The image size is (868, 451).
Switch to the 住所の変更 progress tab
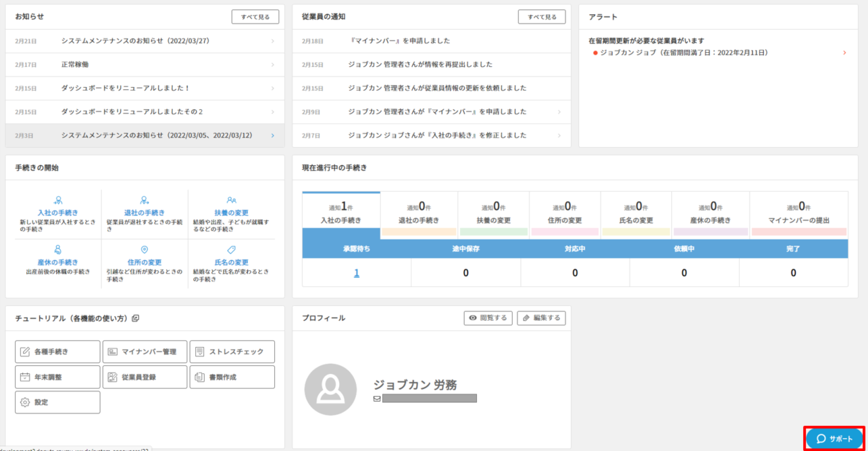click(x=565, y=215)
